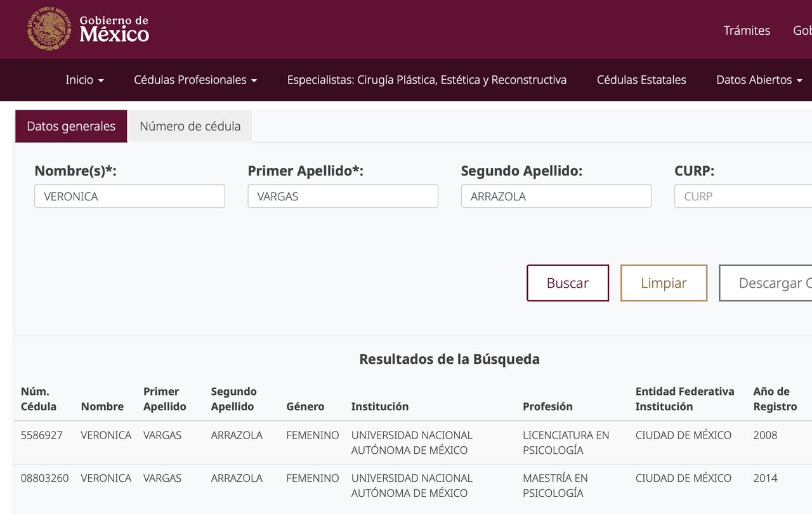Focus the CURP input field

tap(743, 196)
